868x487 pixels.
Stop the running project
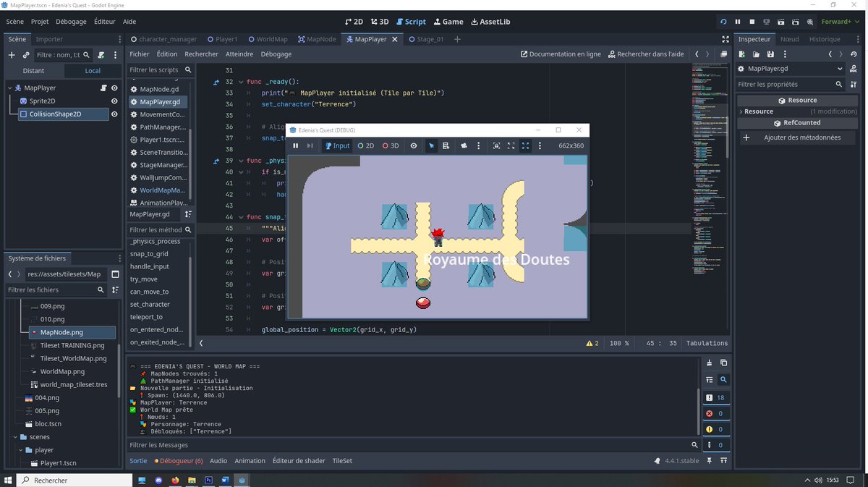click(752, 22)
